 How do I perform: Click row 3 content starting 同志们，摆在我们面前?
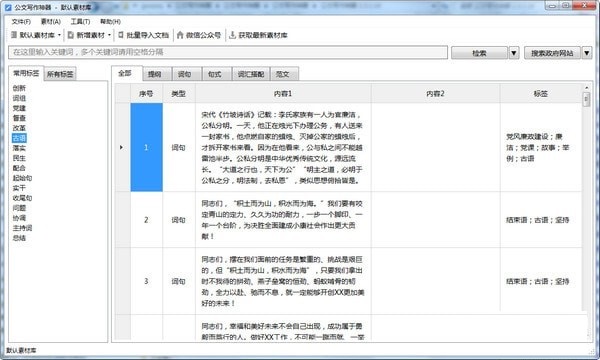pyautogui.click(x=282, y=281)
